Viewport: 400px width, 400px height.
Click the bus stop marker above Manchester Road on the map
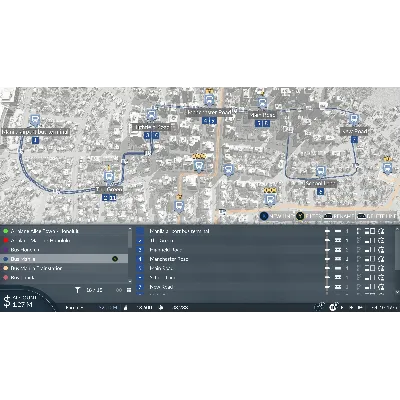tap(209, 100)
